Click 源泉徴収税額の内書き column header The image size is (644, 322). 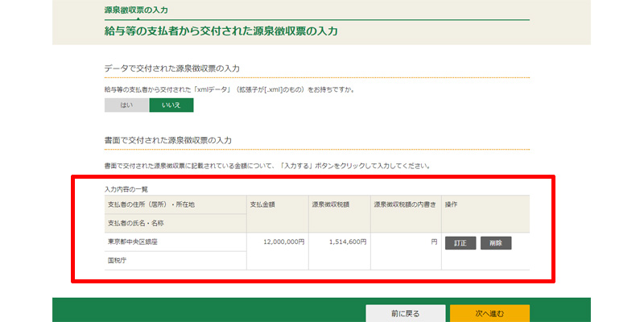coord(406,213)
